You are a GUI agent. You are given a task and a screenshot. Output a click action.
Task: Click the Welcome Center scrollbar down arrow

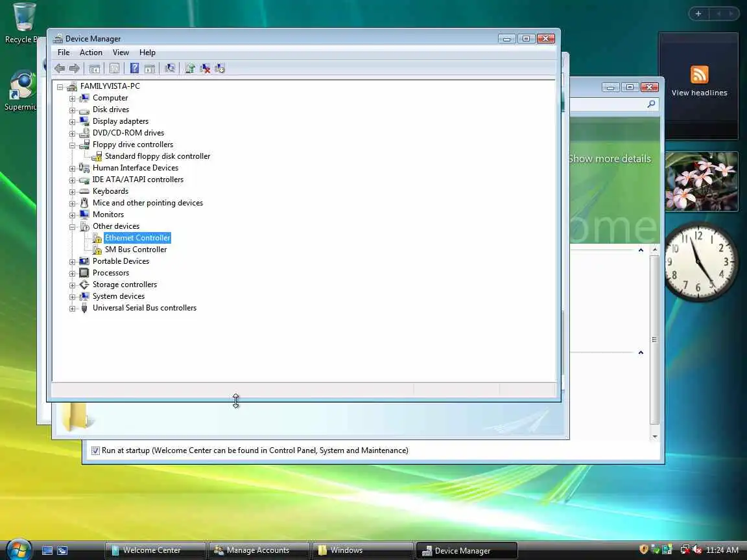point(655,436)
